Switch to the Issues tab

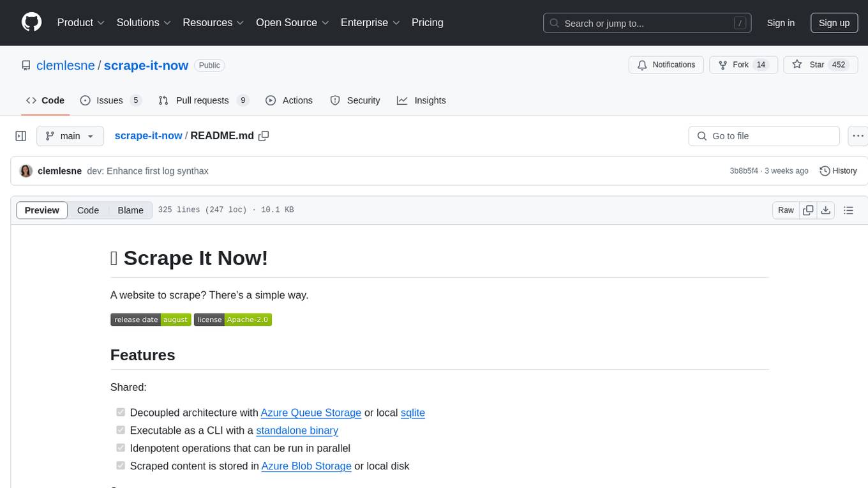coord(110,100)
